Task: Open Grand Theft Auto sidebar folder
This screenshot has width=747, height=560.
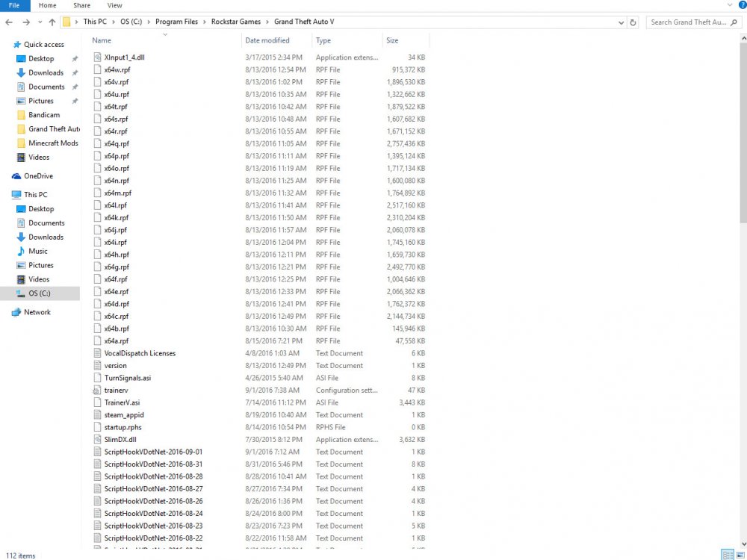Action: point(48,129)
